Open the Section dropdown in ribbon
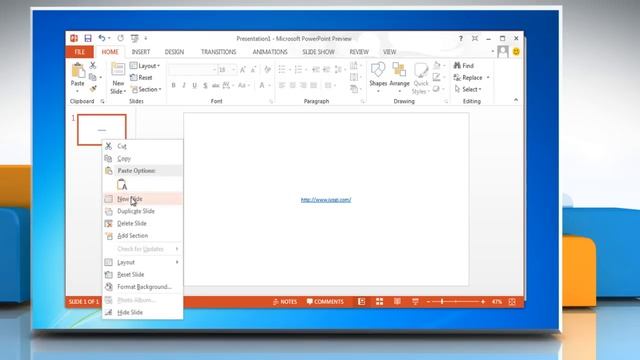This screenshot has height=360, width=640. 146,89
